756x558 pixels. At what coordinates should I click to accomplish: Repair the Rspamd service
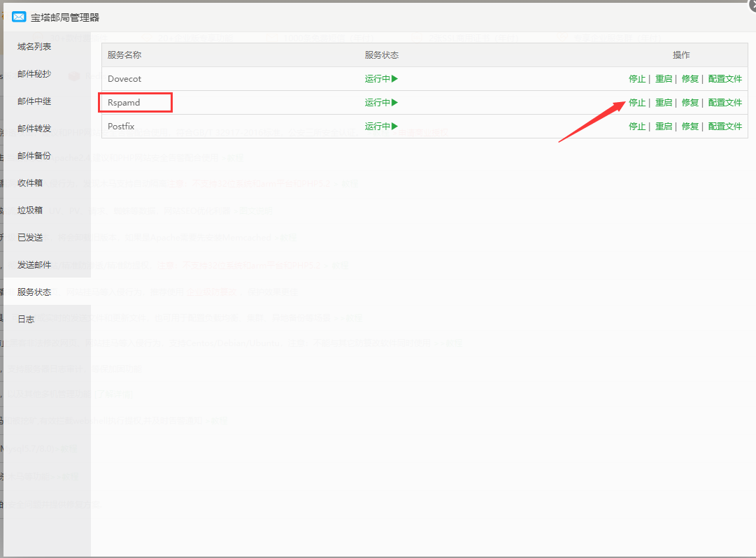tap(690, 103)
